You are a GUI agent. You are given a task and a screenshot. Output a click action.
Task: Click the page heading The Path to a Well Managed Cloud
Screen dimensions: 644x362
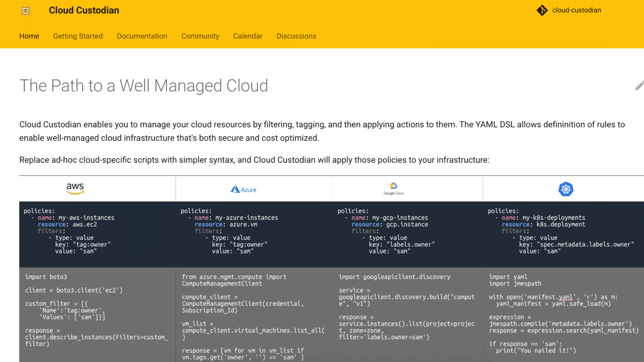[x=144, y=86]
